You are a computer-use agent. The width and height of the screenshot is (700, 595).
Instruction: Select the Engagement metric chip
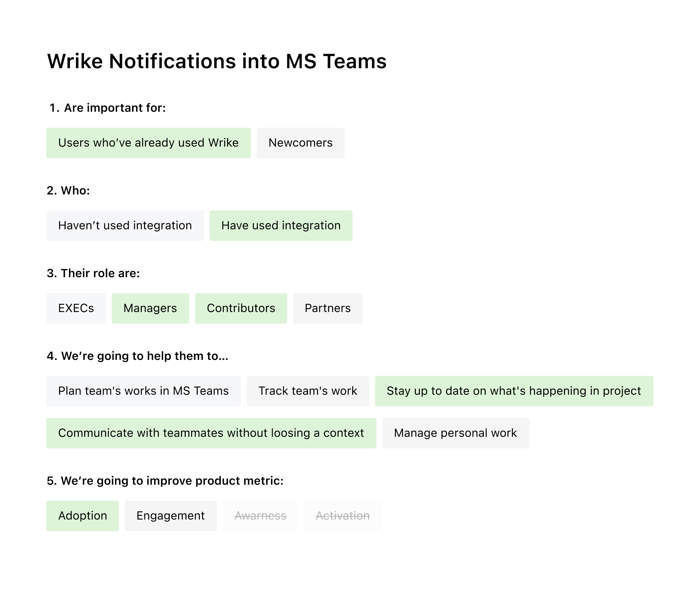tap(170, 516)
